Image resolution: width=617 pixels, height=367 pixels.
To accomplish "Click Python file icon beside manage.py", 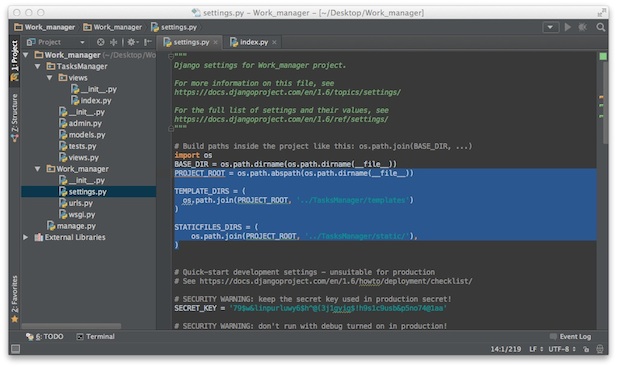I will tap(51, 226).
